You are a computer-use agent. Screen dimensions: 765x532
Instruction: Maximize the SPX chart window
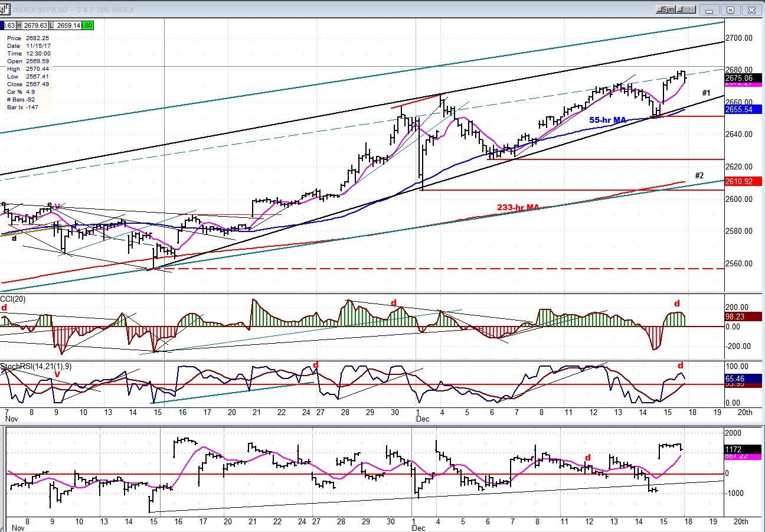pyautogui.click(x=730, y=9)
